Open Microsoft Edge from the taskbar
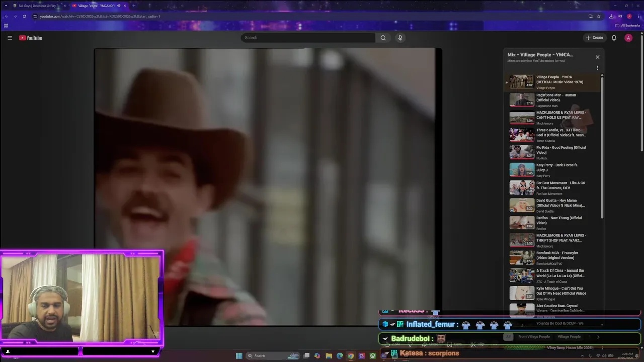644x362 pixels. (340, 356)
